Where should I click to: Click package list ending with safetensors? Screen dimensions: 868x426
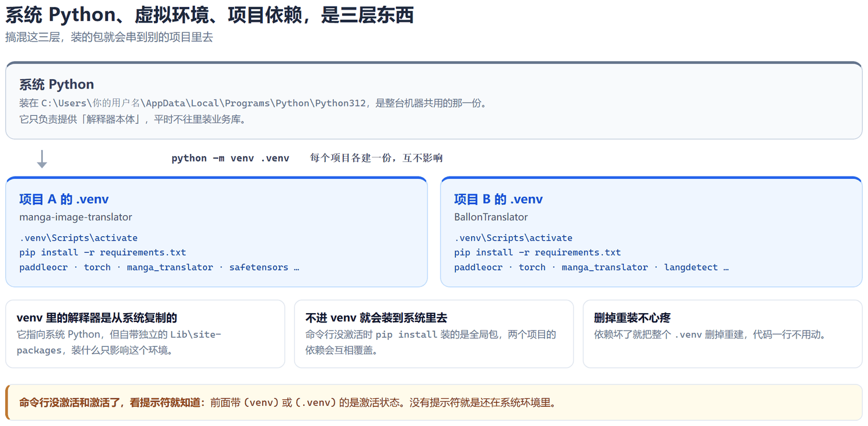coord(159,267)
